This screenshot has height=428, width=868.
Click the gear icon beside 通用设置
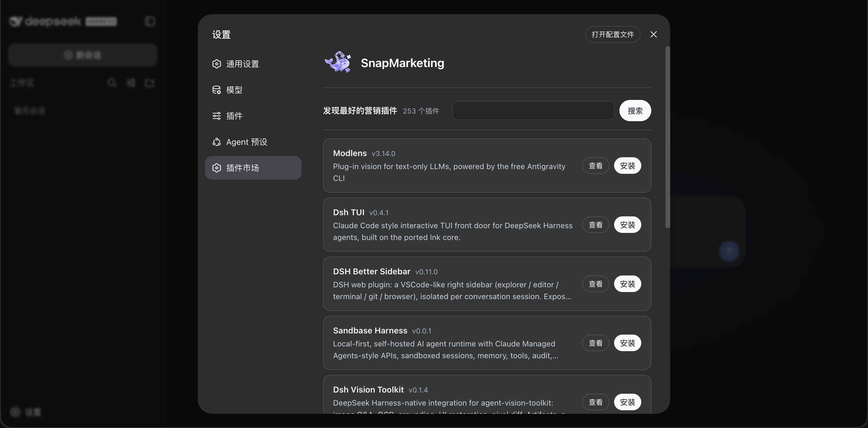pyautogui.click(x=217, y=64)
